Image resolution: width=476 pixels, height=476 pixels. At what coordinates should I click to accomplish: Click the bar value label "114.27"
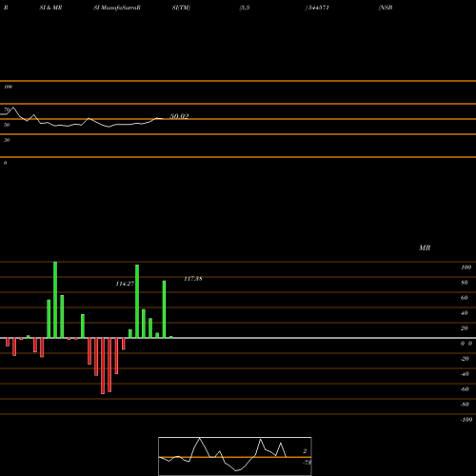pos(125,284)
